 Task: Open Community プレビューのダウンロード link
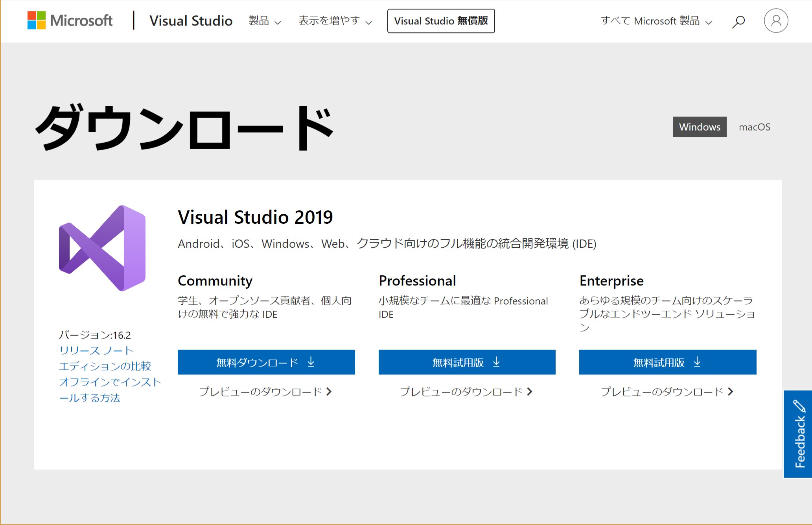click(266, 392)
